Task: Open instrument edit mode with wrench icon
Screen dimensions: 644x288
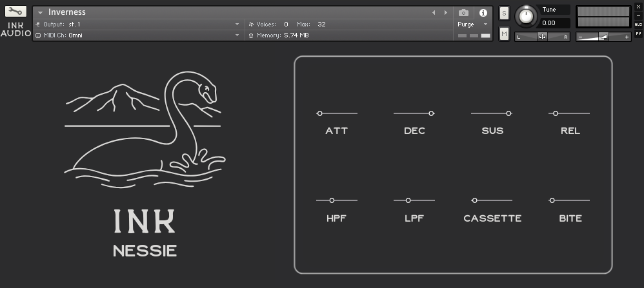Action: pyautogui.click(x=15, y=12)
